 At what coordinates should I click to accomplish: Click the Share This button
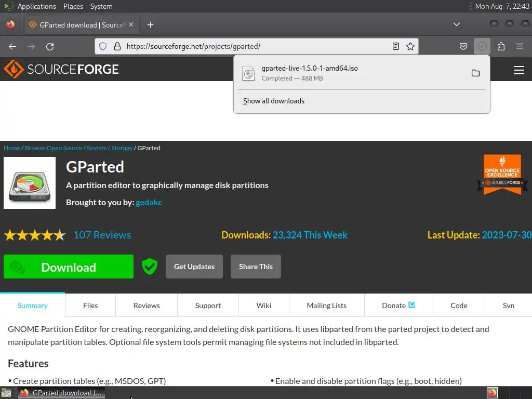click(x=256, y=267)
